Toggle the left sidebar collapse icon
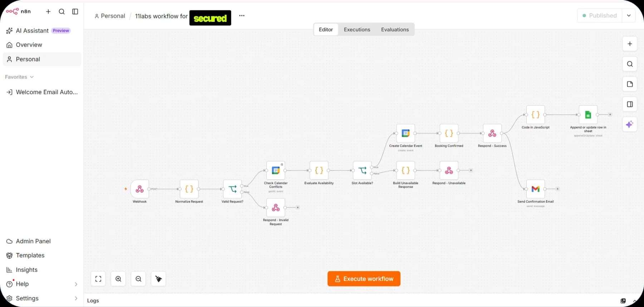The width and height of the screenshot is (644, 307). pyautogui.click(x=75, y=11)
